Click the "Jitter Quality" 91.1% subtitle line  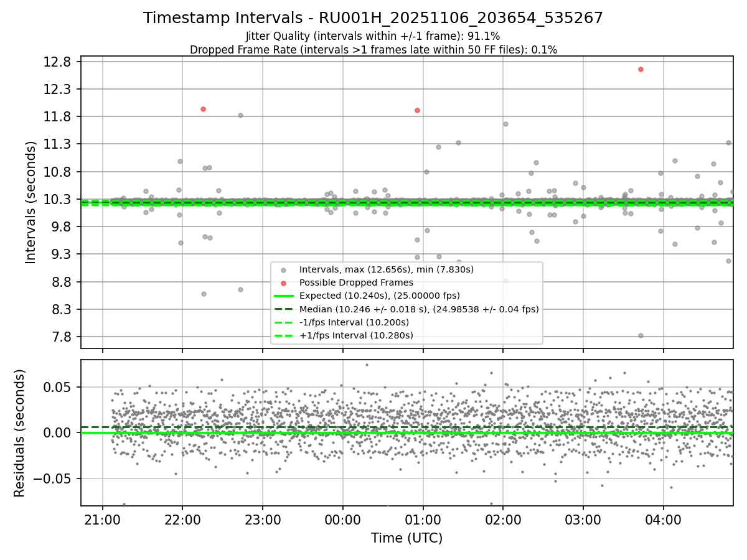373,36
